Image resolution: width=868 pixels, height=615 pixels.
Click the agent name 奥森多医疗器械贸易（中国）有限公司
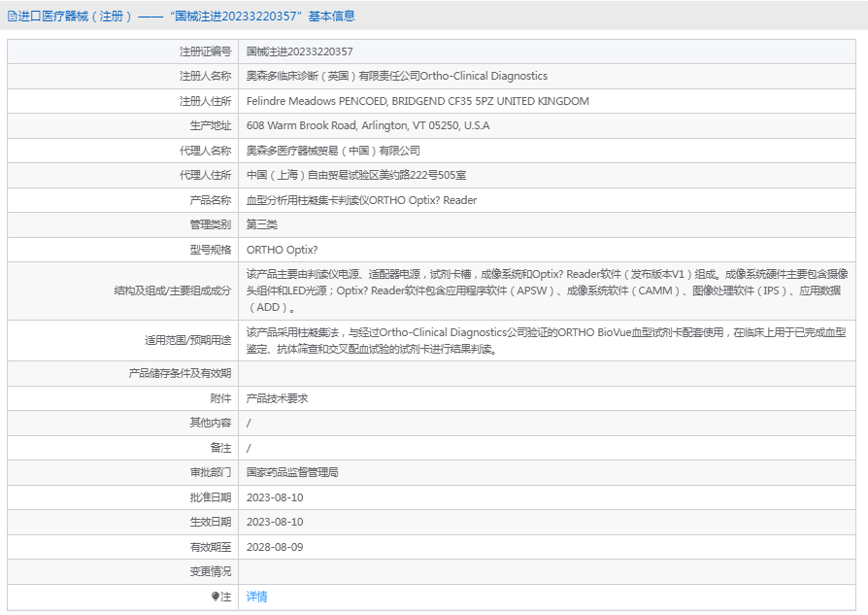333,151
